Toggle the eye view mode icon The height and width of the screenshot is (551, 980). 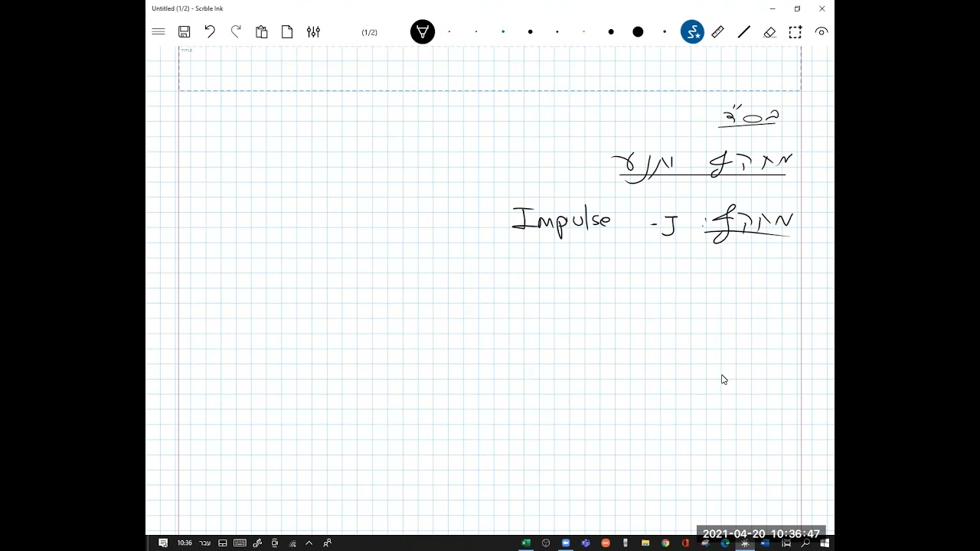822,32
